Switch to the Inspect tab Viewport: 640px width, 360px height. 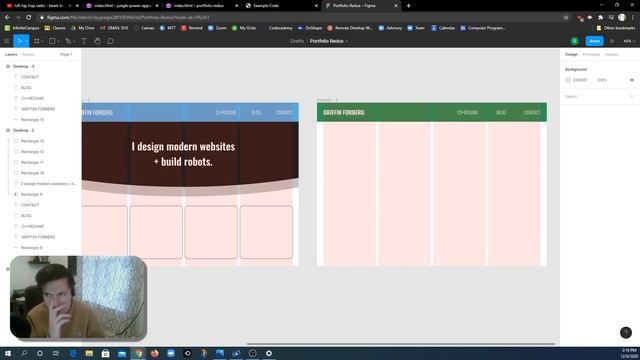611,54
